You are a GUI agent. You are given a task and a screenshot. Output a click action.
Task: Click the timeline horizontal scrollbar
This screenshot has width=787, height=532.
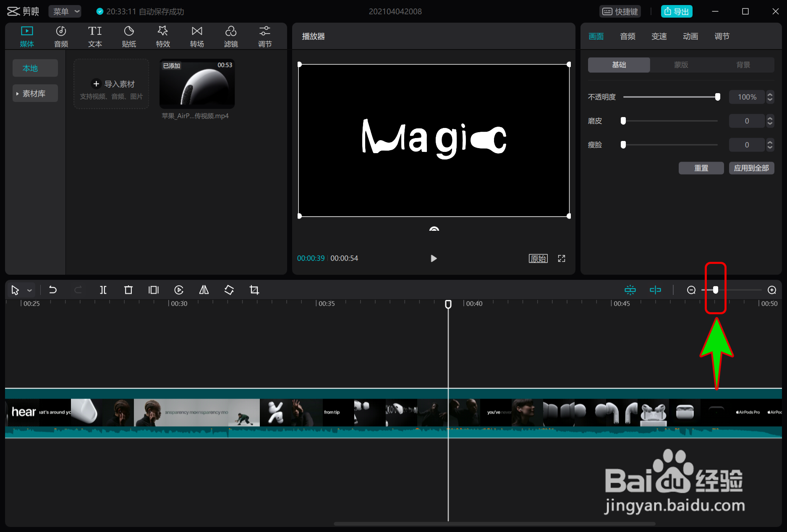coord(494,524)
